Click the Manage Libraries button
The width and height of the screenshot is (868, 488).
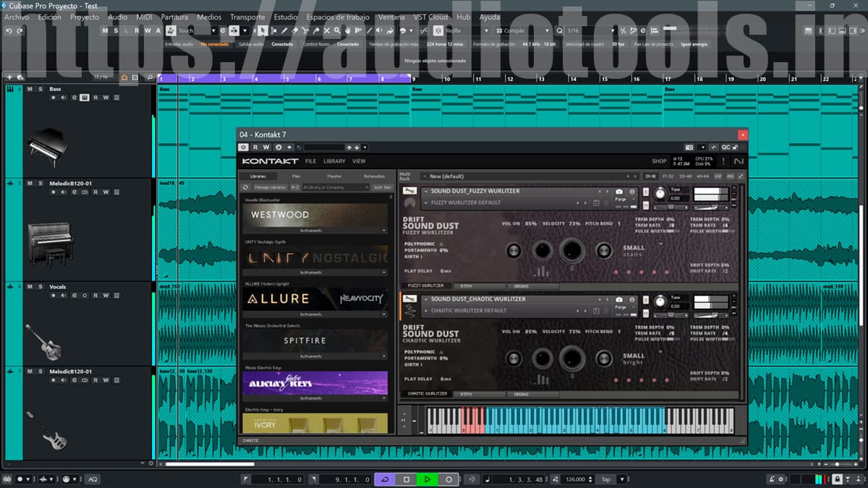pyautogui.click(x=271, y=187)
